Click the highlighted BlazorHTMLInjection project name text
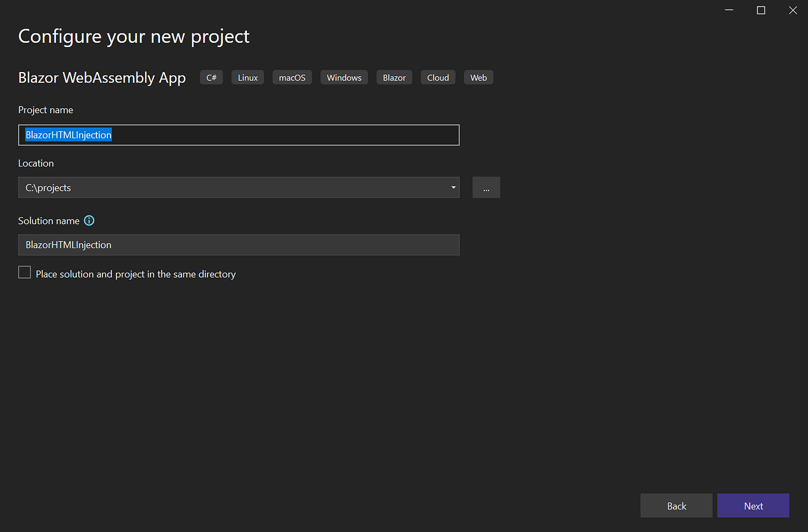Image resolution: width=808 pixels, height=532 pixels. point(68,135)
